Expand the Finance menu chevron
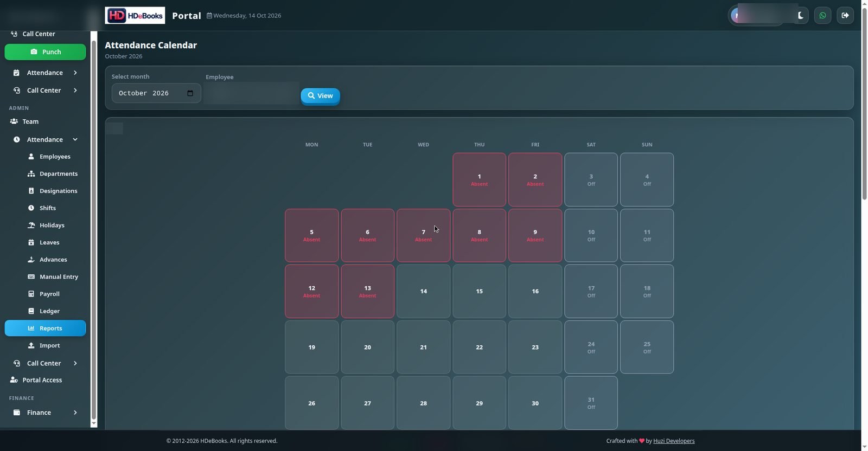The width and height of the screenshot is (868, 451). click(75, 413)
